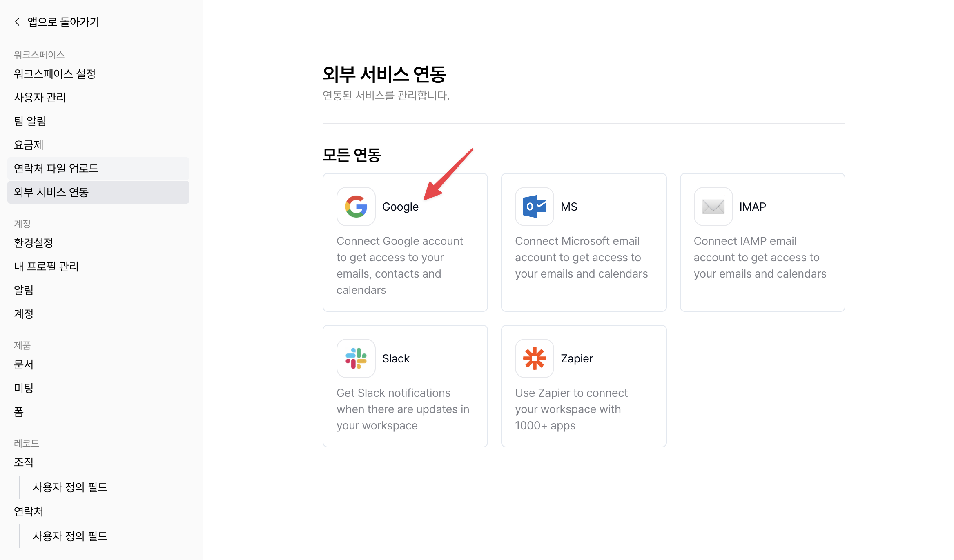Select 사용자 관리 from the sidebar
954x560 pixels.
(x=40, y=98)
